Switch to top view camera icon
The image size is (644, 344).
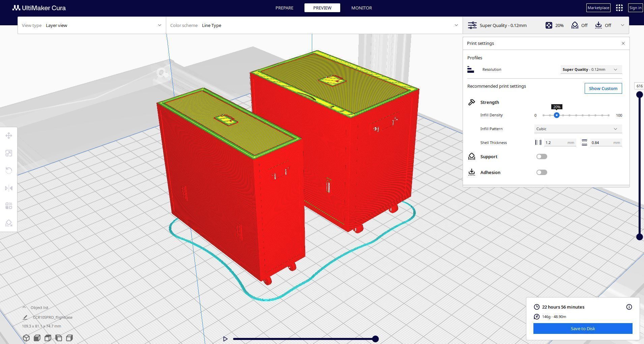click(x=48, y=338)
